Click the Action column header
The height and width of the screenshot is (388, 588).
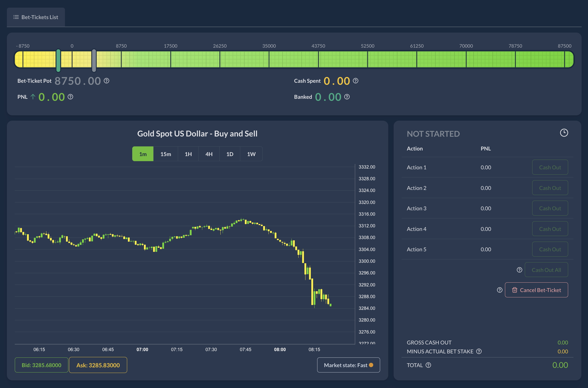[415, 148]
